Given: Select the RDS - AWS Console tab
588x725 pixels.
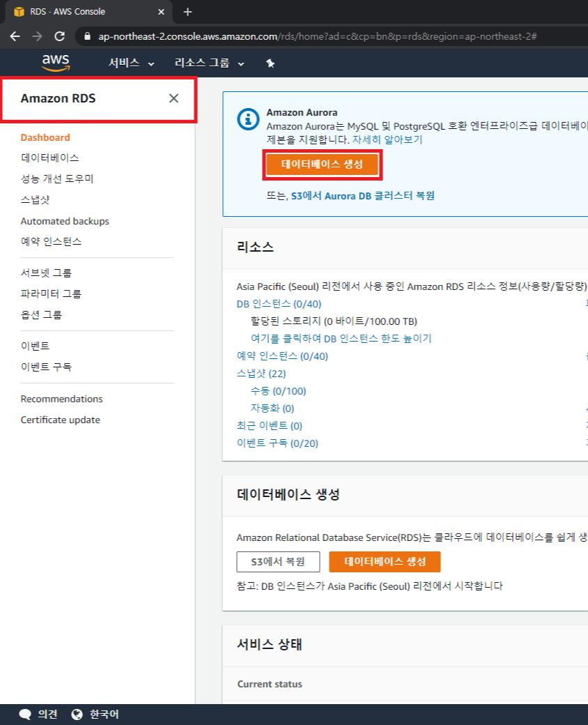Looking at the screenshot, I should pyautogui.click(x=88, y=12).
